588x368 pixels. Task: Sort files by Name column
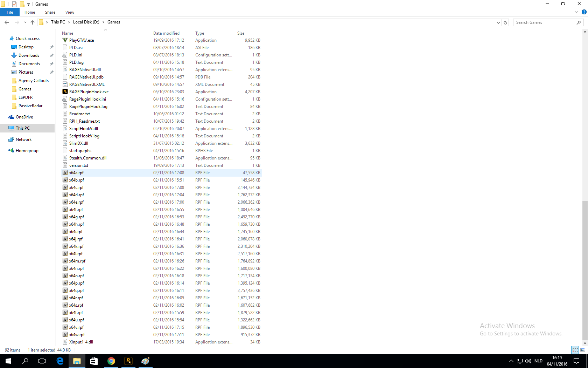pyautogui.click(x=105, y=33)
